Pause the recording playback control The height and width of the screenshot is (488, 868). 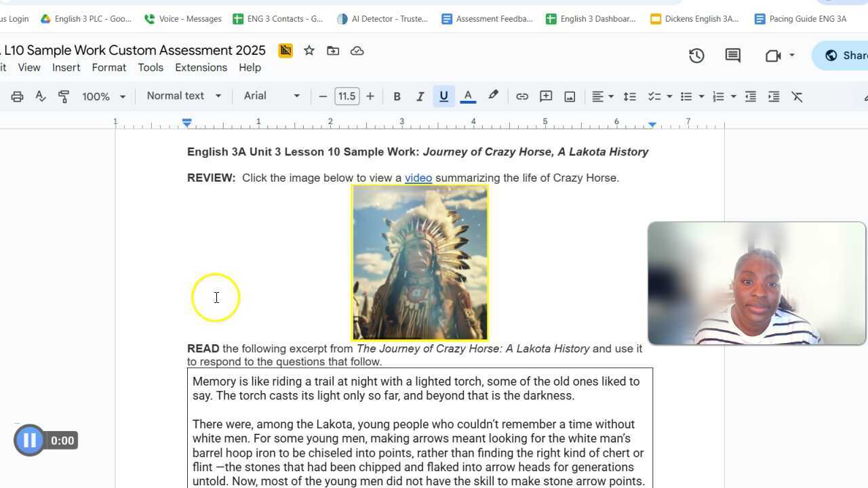(x=29, y=440)
